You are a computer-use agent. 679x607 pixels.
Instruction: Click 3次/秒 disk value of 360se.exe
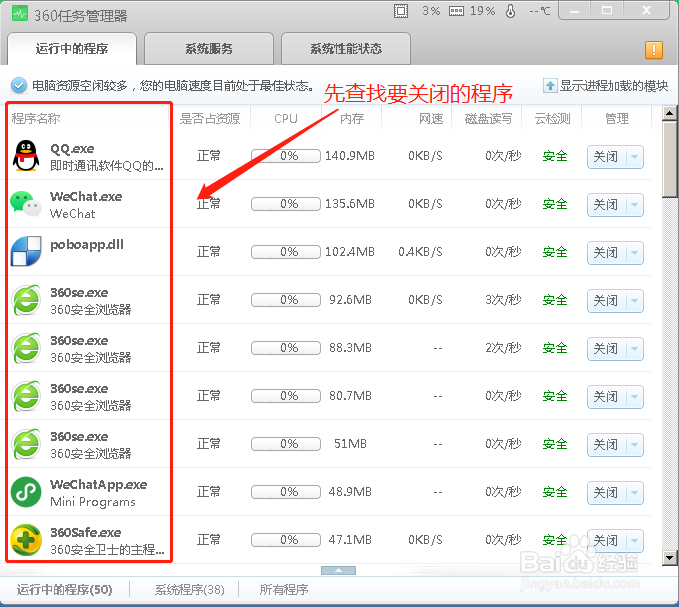tap(503, 300)
